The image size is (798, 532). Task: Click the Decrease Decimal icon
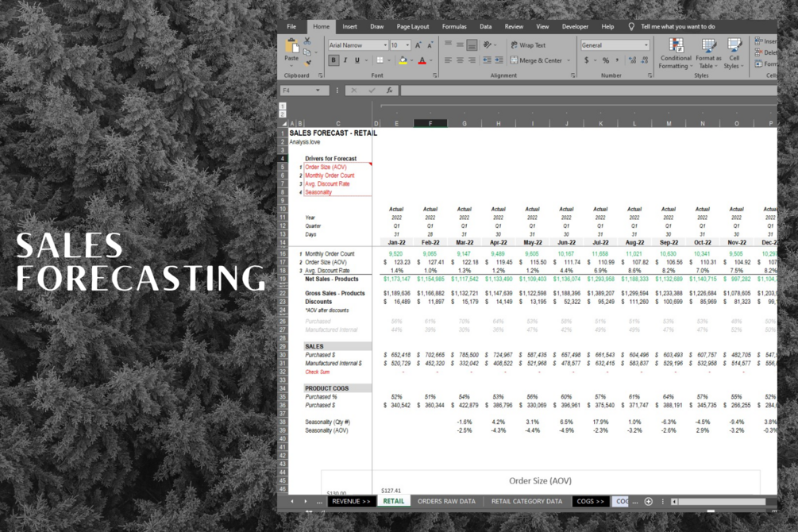click(644, 60)
